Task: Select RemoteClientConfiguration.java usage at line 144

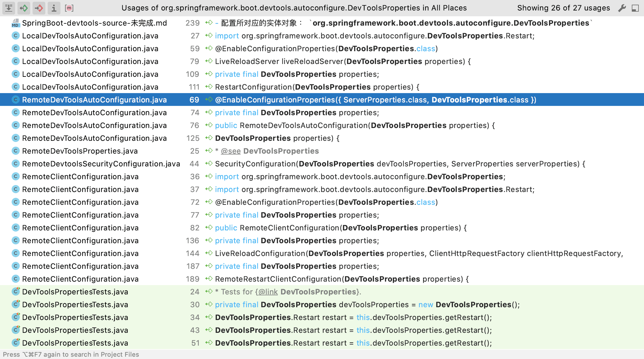Action: tap(80, 253)
